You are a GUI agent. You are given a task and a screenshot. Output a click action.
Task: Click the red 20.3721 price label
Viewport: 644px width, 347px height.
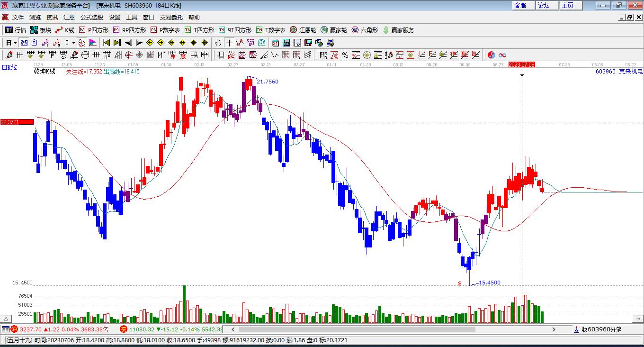[17, 122]
